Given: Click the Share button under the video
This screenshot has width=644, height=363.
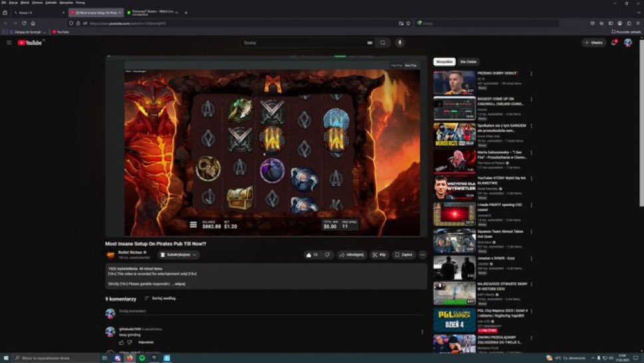Looking at the screenshot, I should (x=352, y=255).
